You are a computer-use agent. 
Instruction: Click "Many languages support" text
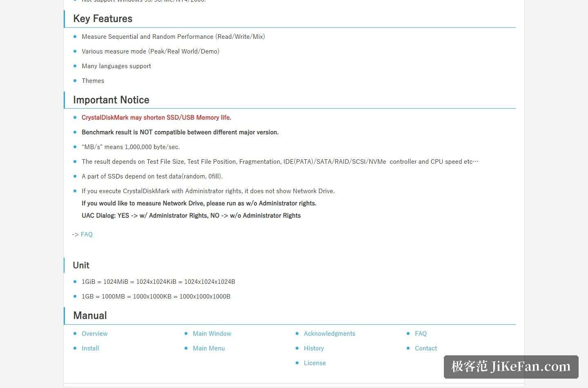(116, 66)
